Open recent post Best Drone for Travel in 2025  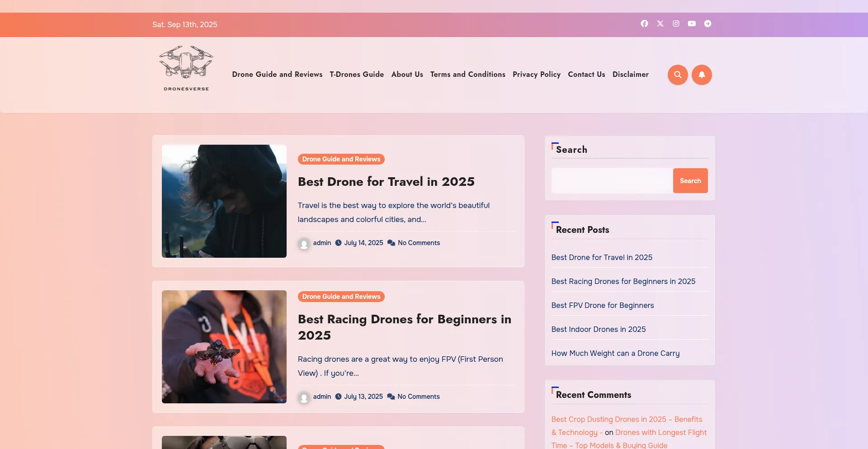coord(602,257)
